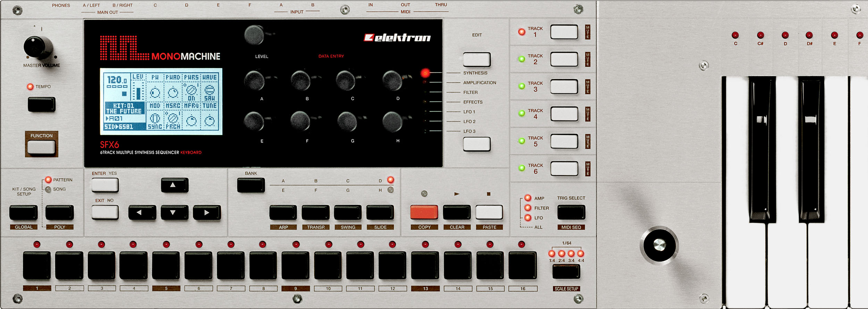The width and height of the screenshot is (868, 309).
Task: Click the Exit/No button
Action: (105, 212)
